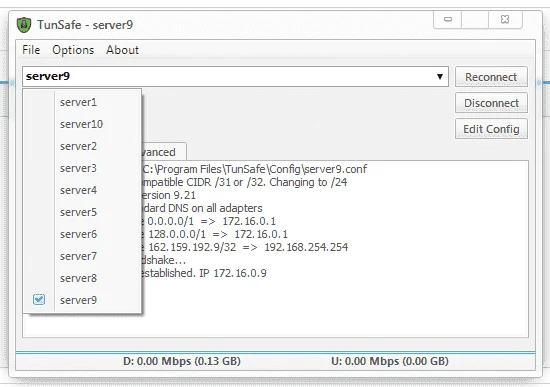
Task: Switch to the Advanced tab
Action: pyautogui.click(x=163, y=152)
